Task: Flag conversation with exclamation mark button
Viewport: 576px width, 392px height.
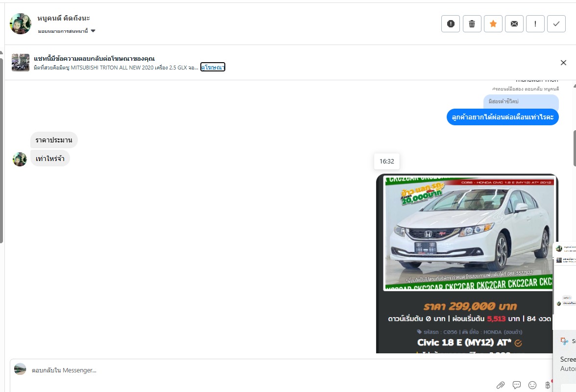Action: point(535,24)
